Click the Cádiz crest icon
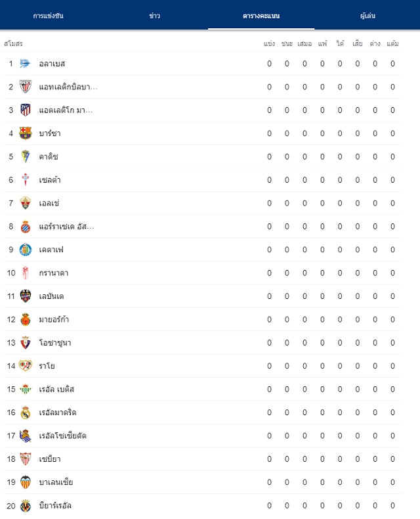The width and height of the screenshot is (420, 519). [26, 156]
